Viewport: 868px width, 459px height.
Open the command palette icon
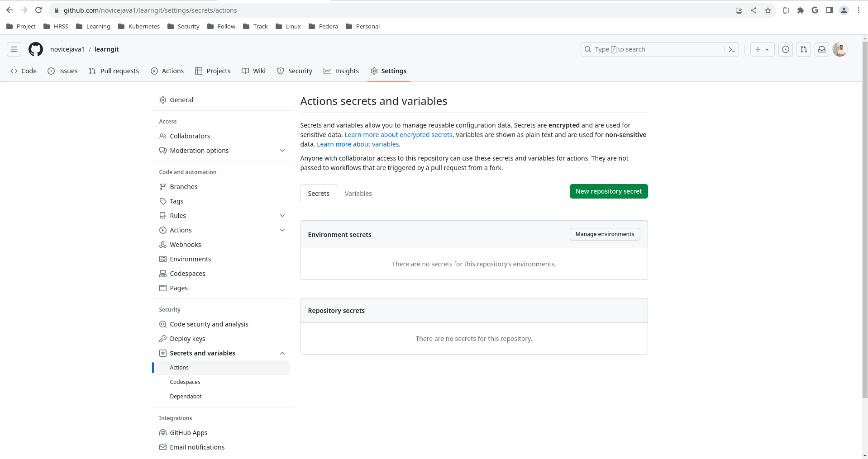(731, 49)
